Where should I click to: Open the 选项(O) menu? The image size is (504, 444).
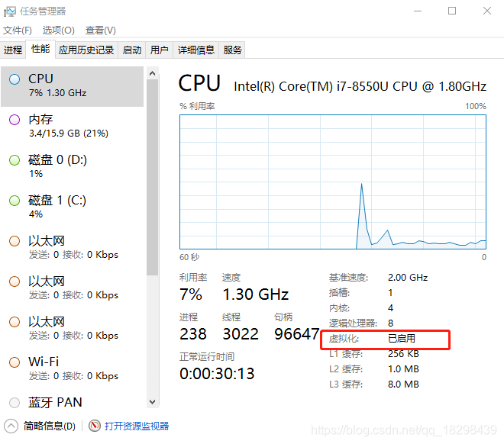click(x=59, y=31)
